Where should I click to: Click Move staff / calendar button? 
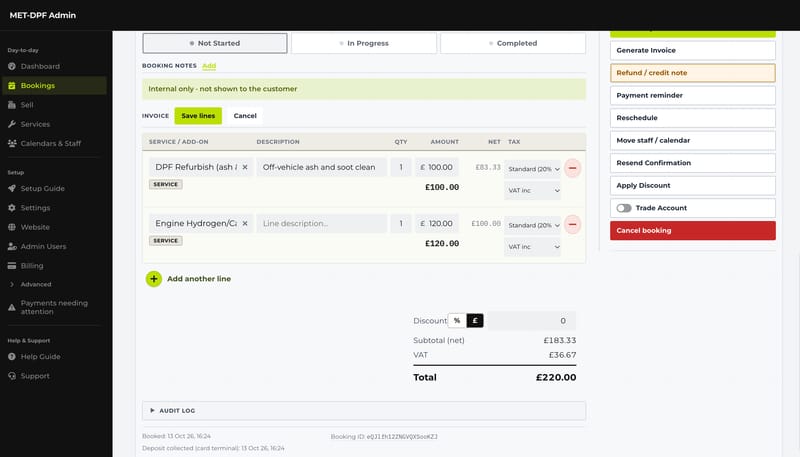click(x=692, y=140)
